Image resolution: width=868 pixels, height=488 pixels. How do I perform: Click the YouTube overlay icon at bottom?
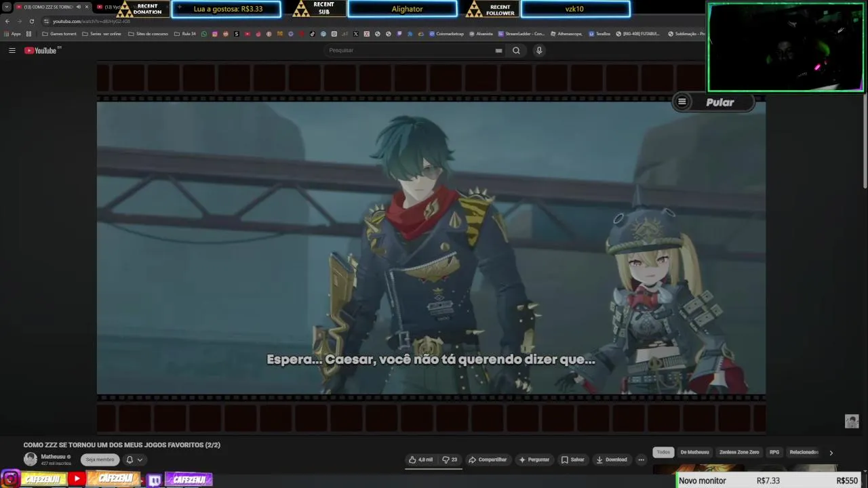(77, 479)
